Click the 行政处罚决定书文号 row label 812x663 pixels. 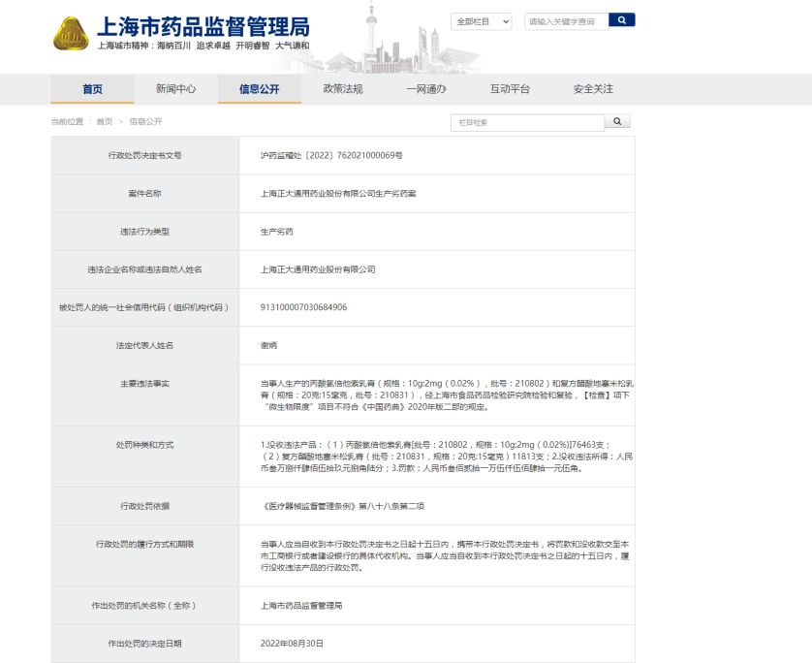pos(145,155)
